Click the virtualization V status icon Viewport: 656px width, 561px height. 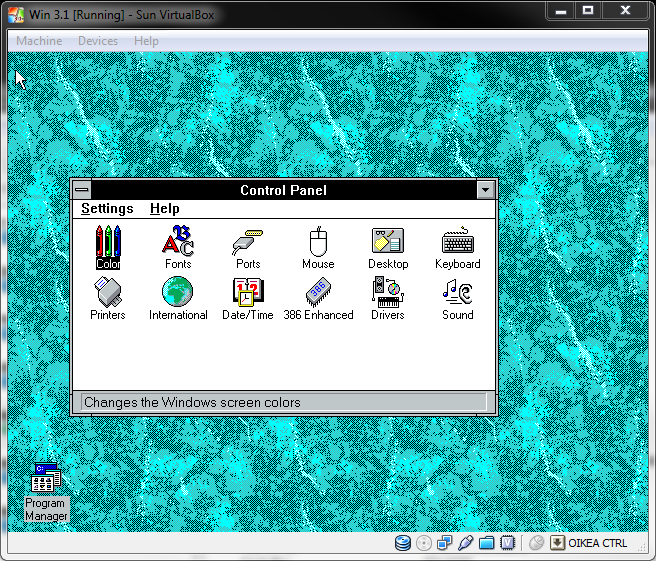point(507,543)
